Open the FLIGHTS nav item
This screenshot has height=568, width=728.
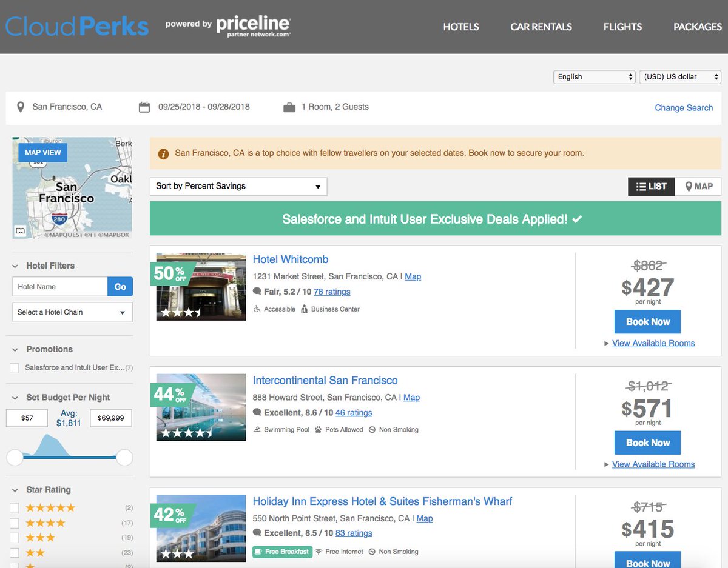point(622,27)
